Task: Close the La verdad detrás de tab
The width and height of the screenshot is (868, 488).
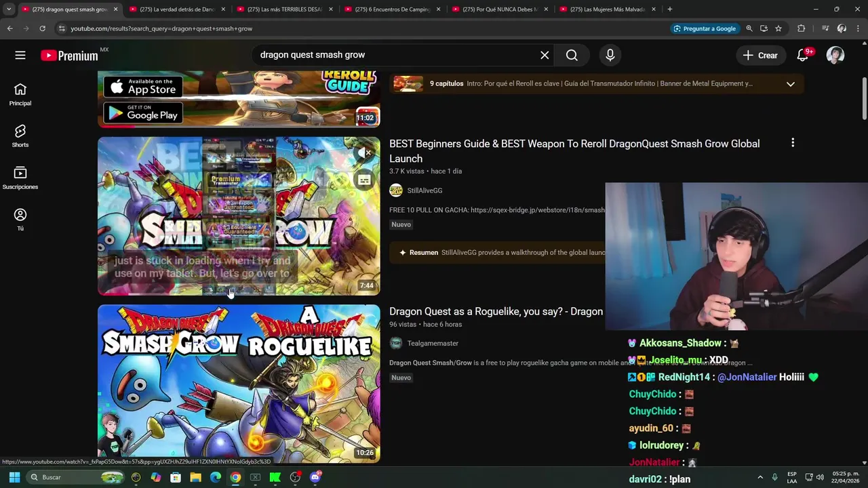Action: tap(223, 9)
